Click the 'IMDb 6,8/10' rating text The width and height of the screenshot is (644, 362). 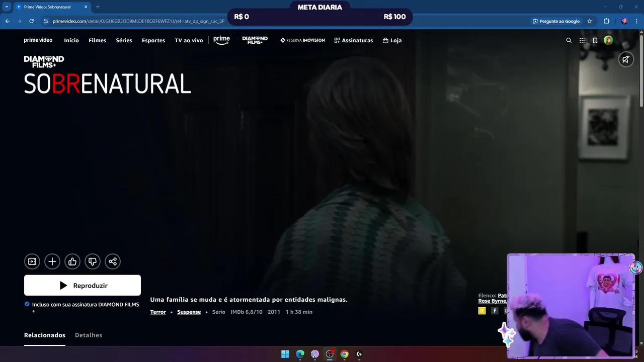247,312
